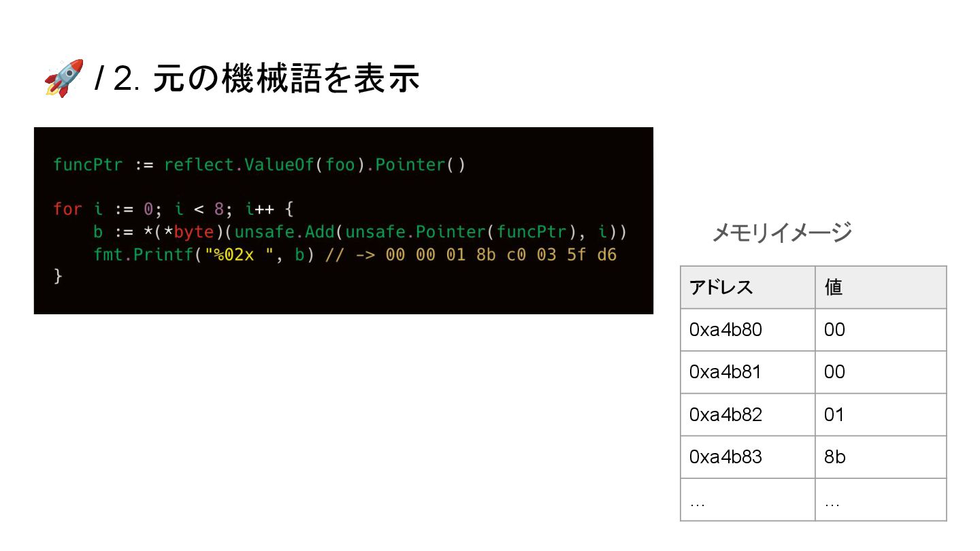Image resolution: width=980 pixels, height=551 pixels.
Task: Click the "メモリイメージ" table caption
Action: click(x=781, y=233)
